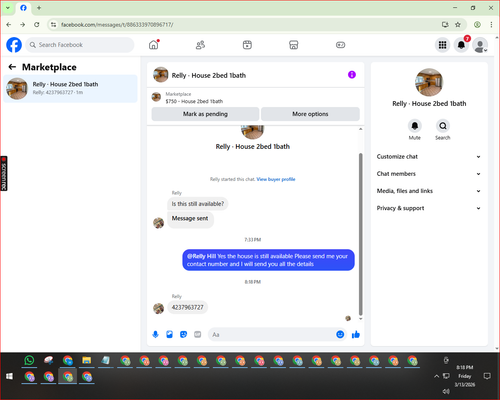View site information icon in address bar
This screenshot has width=500, height=400.
point(53,25)
